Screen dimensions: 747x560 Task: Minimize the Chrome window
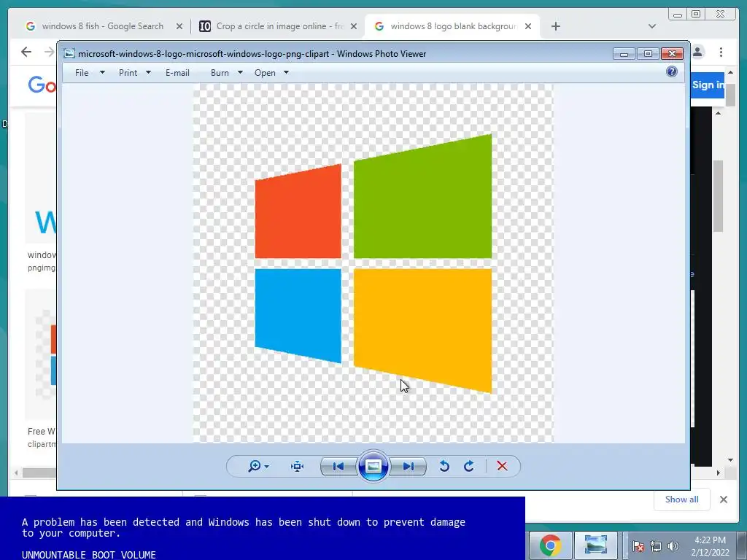tap(678, 15)
